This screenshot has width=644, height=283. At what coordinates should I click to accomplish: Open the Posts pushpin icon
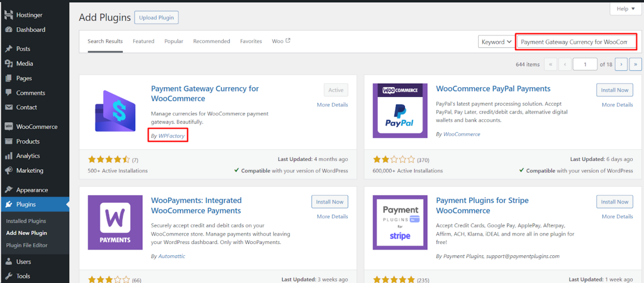(x=9, y=49)
